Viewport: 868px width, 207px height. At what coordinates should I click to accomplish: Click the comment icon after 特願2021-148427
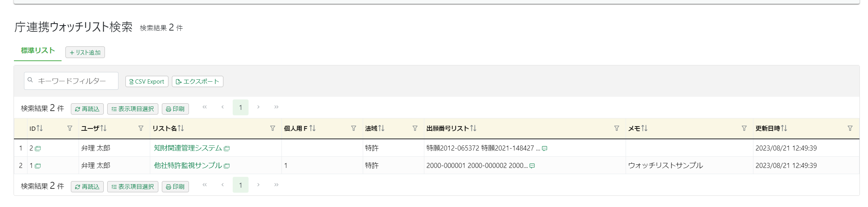point(545,149)
